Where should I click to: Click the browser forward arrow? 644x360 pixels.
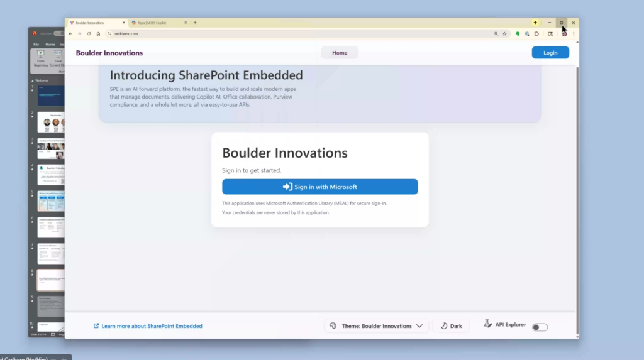coord(80,34)
